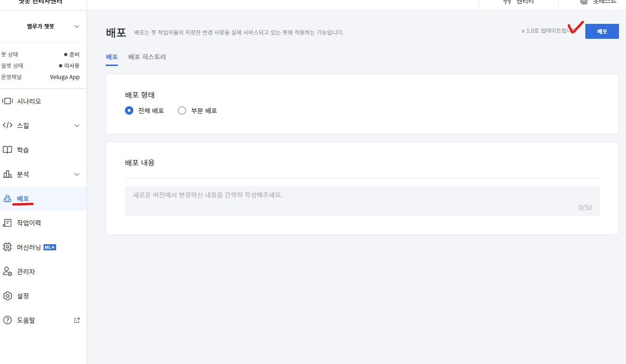Expand the 스킬 submenu chevron
Screen dimensions: 626x364
point(77,125)
